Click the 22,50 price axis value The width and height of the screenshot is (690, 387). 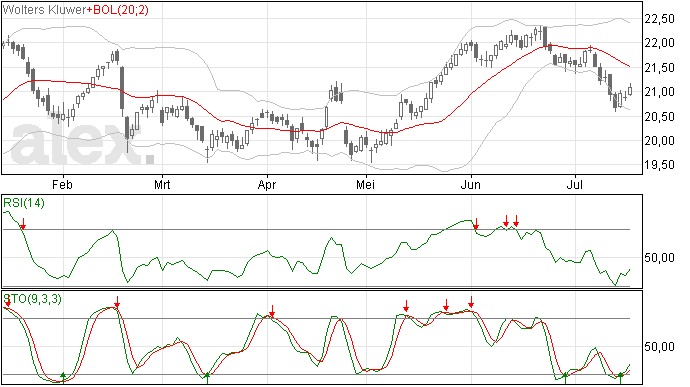(659, 19)
